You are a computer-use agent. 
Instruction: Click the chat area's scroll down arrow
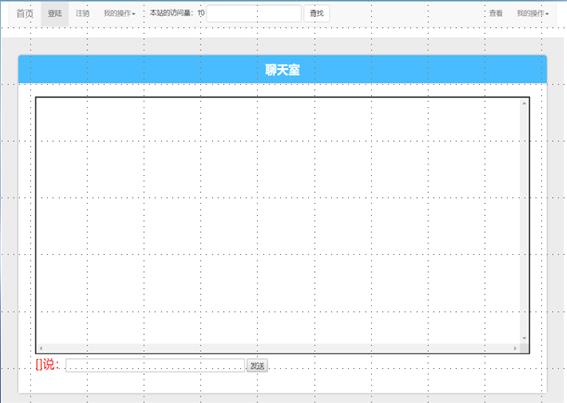click(x=524, y=338)
